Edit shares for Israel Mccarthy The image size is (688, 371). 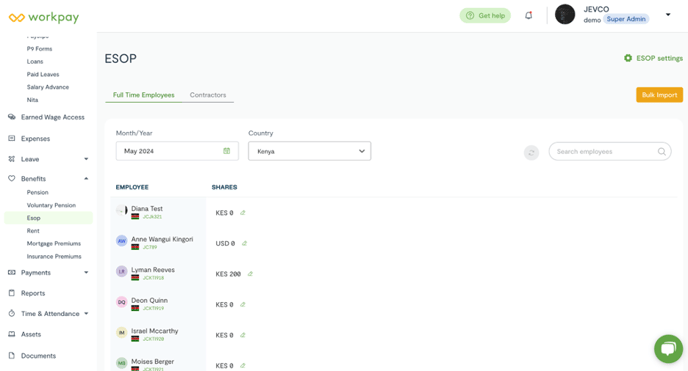(243, 335)
